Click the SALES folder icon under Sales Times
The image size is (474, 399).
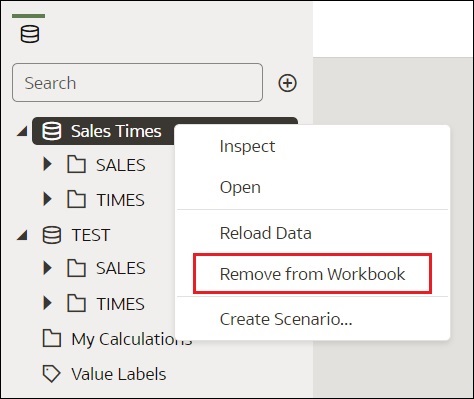[76, 164]
